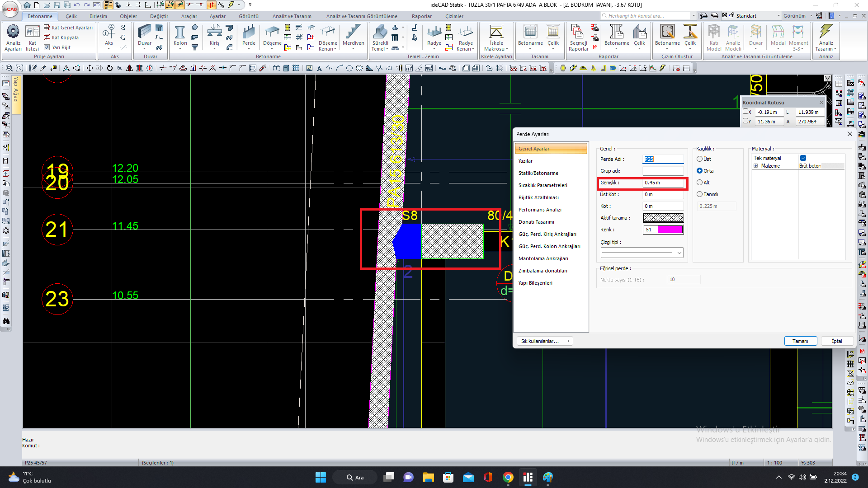Open Chrome from the taskbar
The image size is (868, 488).
pyautogui.click(x=508, y=477)
